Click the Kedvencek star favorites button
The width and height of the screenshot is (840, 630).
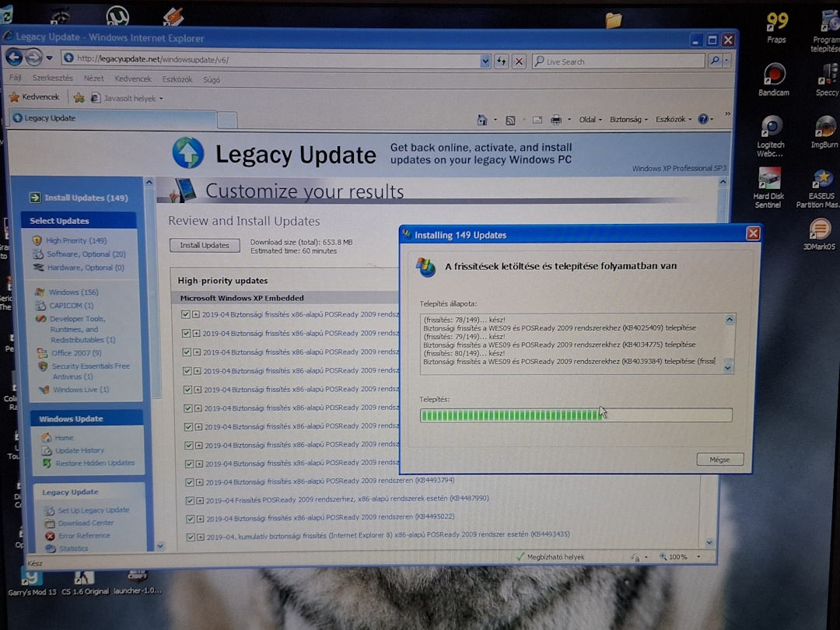pyautogui.click(x=34, y=97)
